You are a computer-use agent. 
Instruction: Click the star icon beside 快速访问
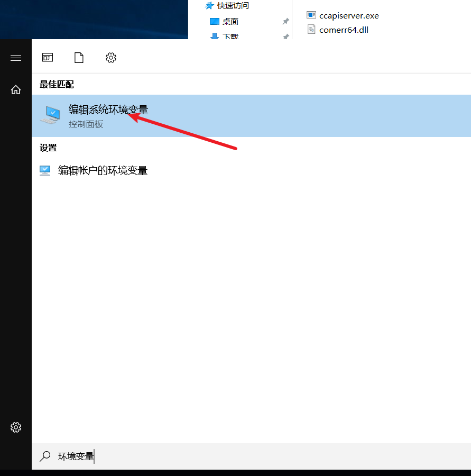point(209,6)
